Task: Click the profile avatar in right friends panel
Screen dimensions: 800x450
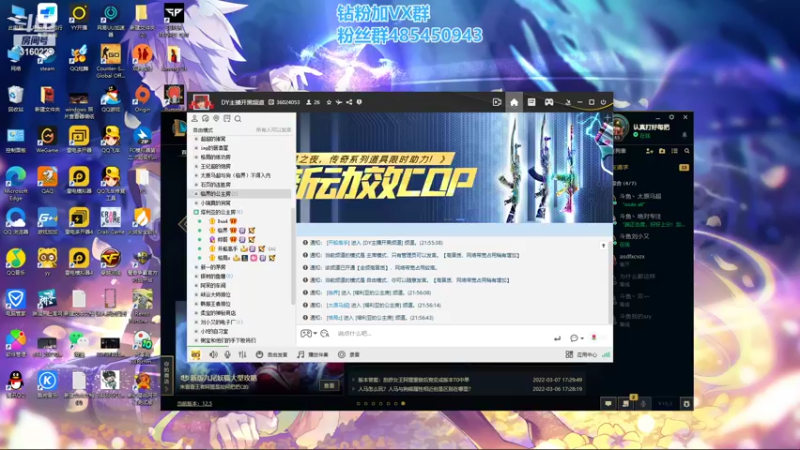Action: coord(620,129)
